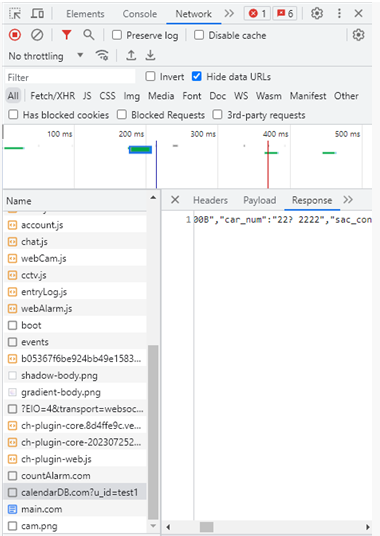Viewport: 380px width, 536px height.
Task: Filter requests by Manifest
Action: 308,96
